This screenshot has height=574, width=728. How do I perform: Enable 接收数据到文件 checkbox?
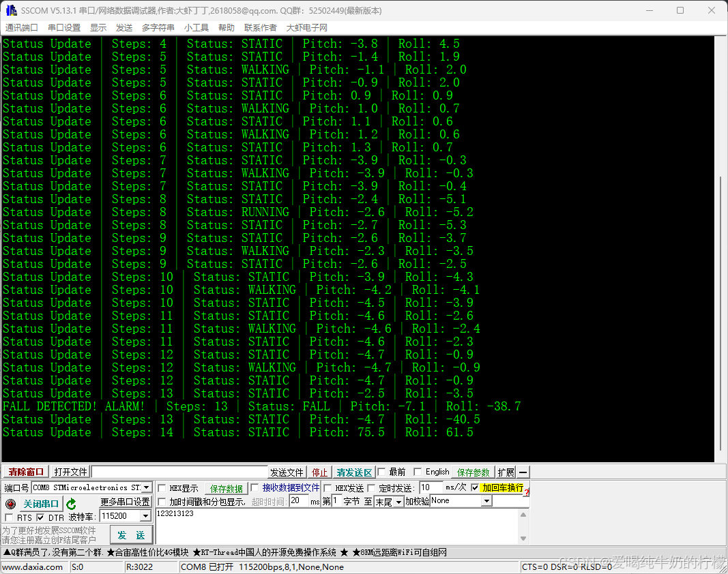pos(254,487)
